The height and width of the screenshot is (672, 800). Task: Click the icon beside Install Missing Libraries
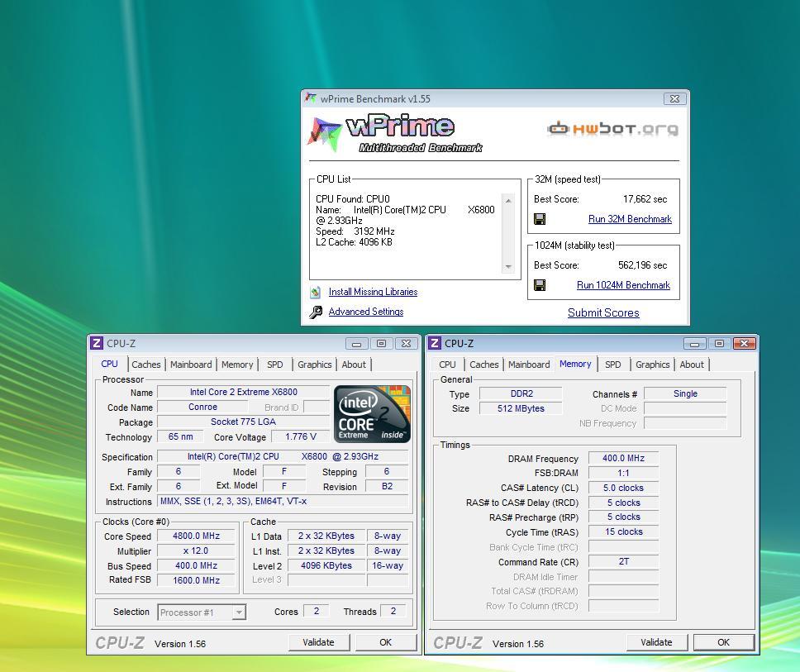click(x=316, y=292)
